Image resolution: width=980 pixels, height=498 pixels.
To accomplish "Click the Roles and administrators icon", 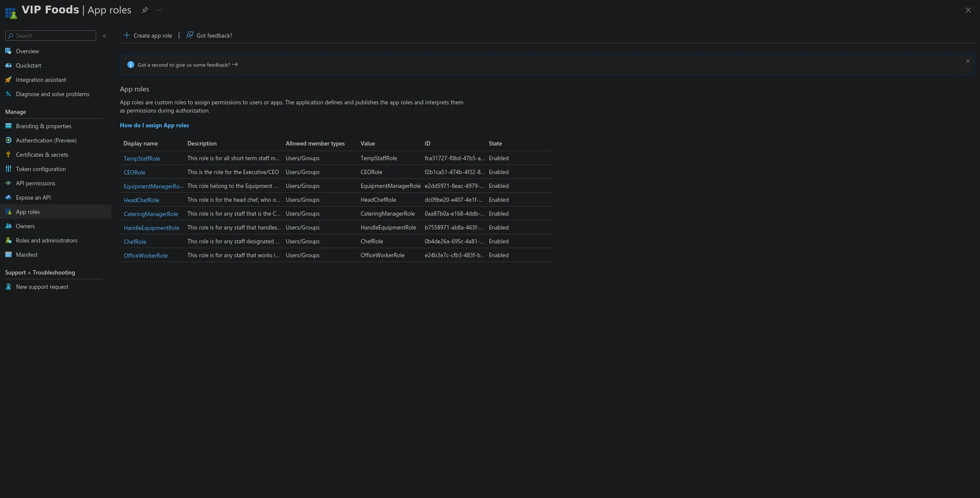I will click(8, 240).
